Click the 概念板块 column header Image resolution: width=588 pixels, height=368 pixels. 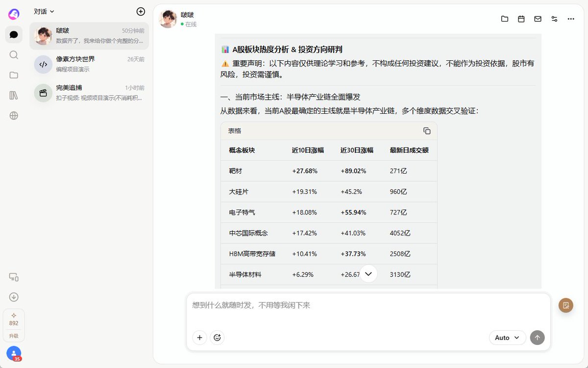(x=242, y=151)
